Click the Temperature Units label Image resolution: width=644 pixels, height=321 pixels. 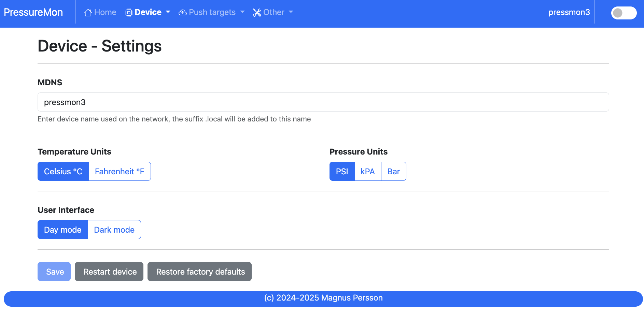click(x=74, y=151)
